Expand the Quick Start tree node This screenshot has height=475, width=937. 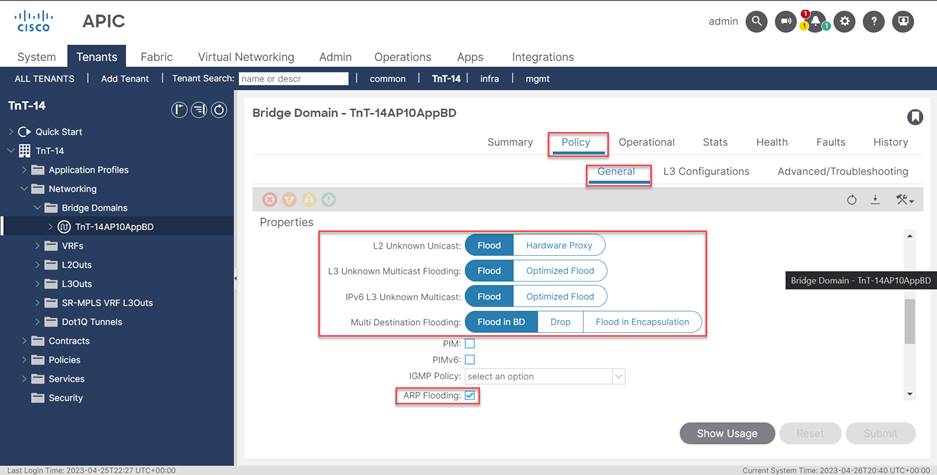pos(11,131)
